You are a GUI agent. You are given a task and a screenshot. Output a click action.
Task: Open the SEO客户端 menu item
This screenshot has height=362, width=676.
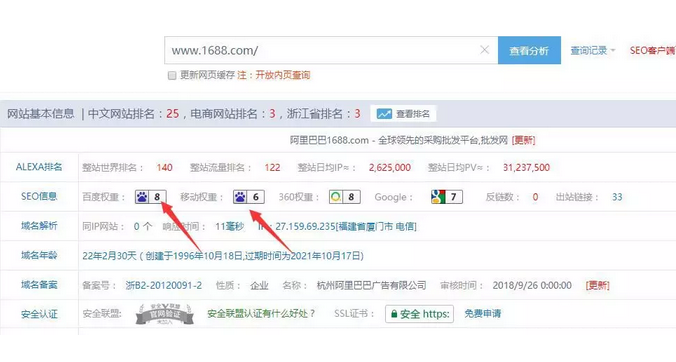pos(653,50)
